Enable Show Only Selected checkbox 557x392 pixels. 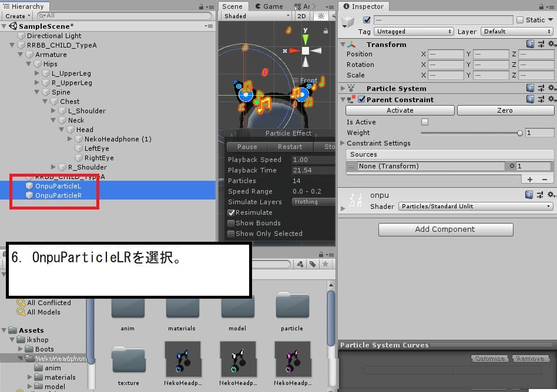231,234
